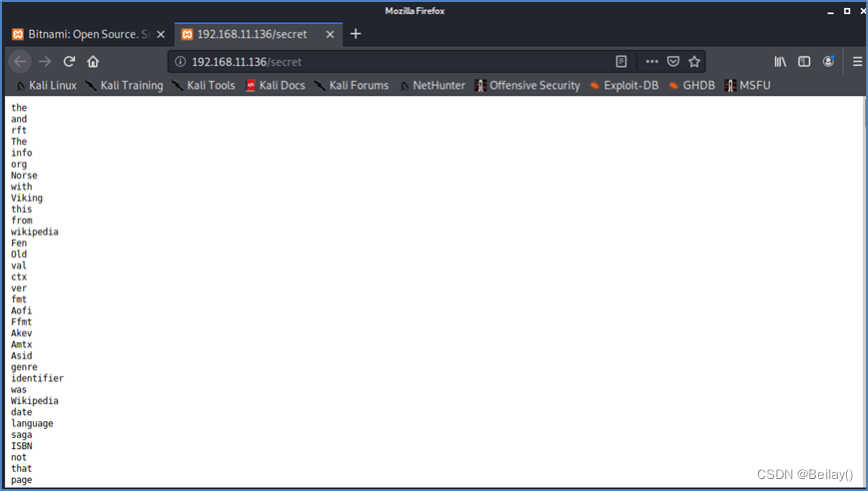Open page actions three-dot menu
The height and width of the screenshot is (491, 868).
652,62
